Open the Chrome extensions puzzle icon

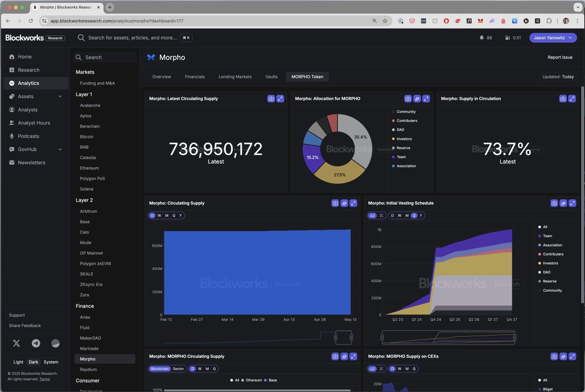coord(549,21)
